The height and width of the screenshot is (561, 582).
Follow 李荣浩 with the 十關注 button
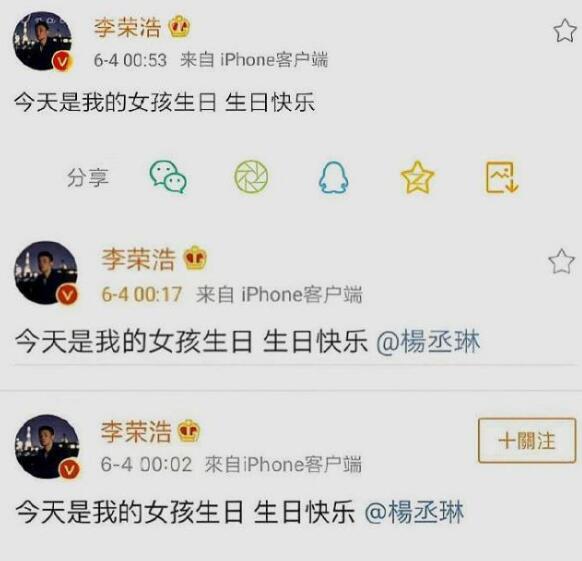click(527, 440)
